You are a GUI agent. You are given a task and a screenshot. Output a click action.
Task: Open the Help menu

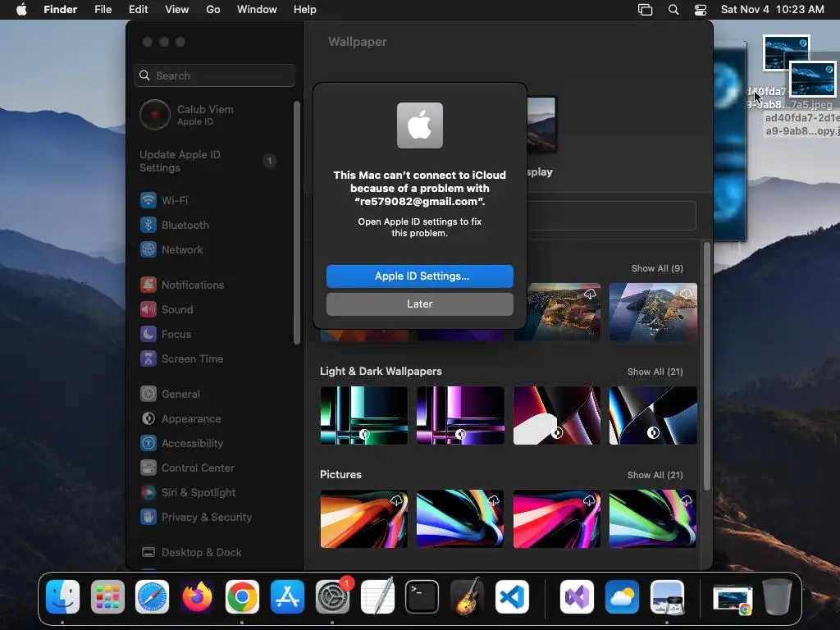coord(305,10)
